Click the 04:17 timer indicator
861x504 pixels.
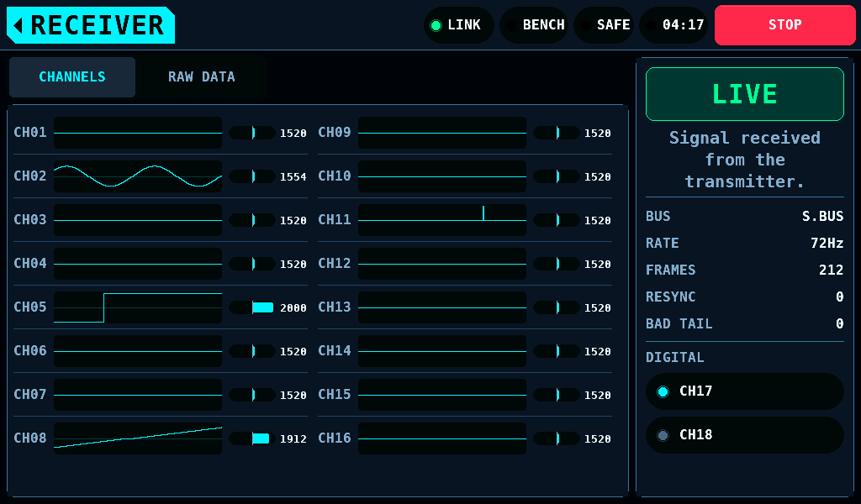point(674,25)
